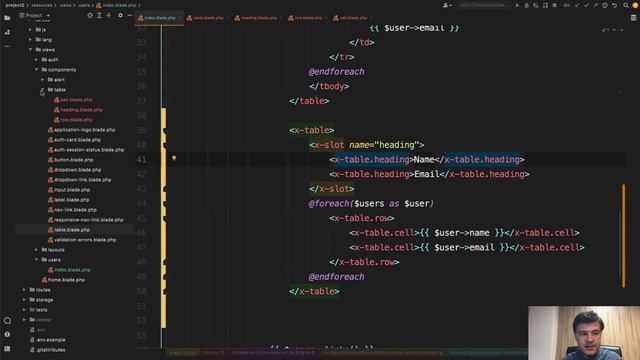
Task: Click the Select Opened File target icon
Action: pos(90,16)
